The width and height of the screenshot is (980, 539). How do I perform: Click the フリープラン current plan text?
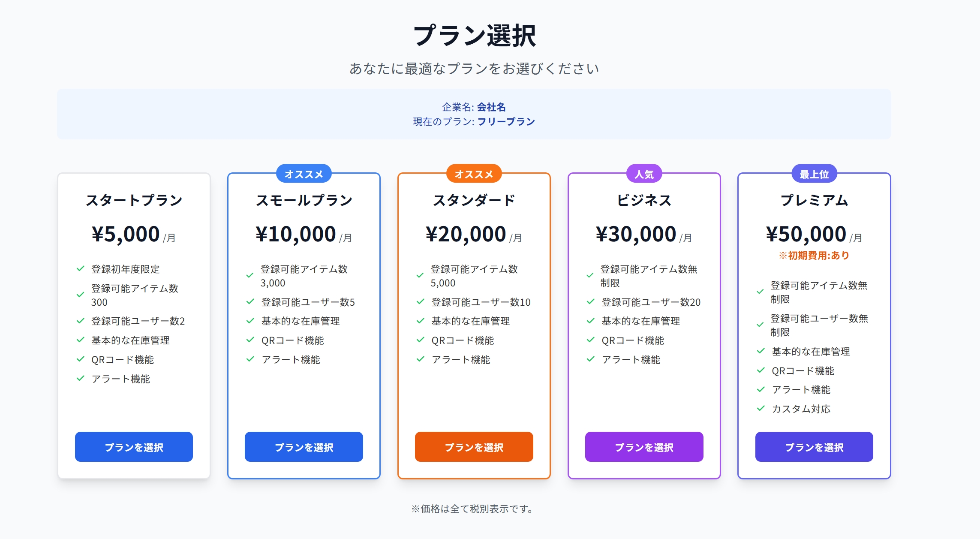[x=506, y=122]
